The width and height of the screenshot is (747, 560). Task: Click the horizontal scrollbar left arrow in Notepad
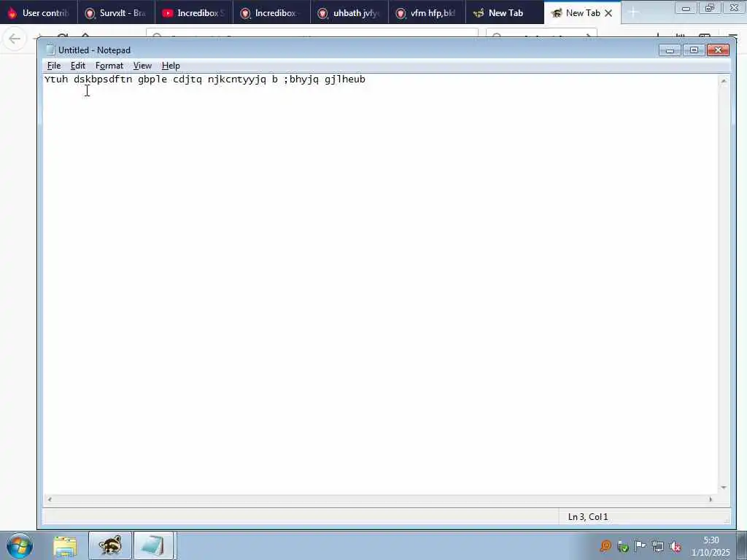click(x=49, y=499)
